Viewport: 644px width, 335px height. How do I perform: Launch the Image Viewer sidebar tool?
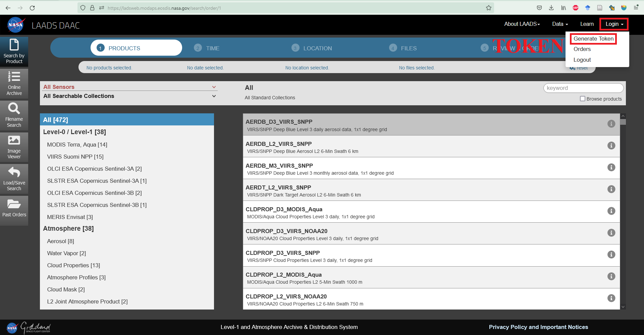[14, 147]
